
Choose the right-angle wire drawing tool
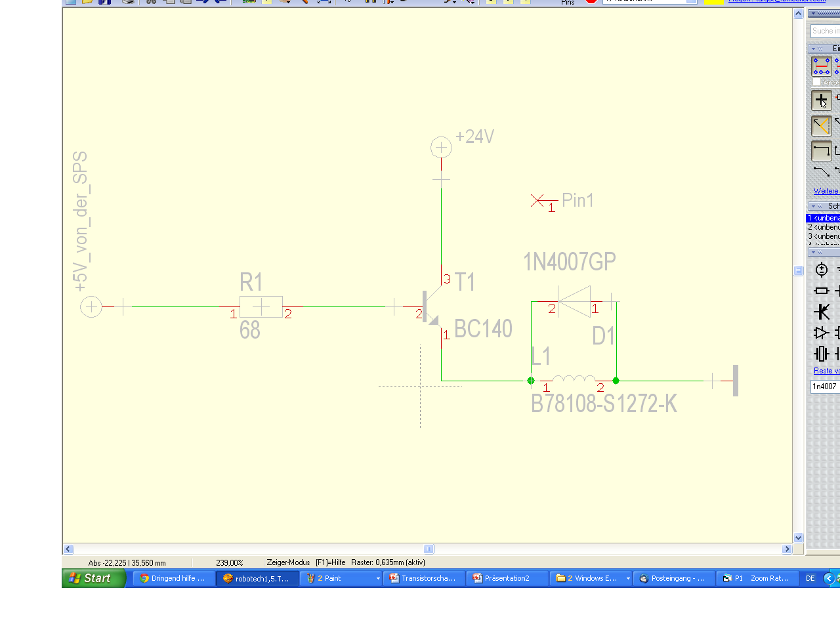pos(822,151)
